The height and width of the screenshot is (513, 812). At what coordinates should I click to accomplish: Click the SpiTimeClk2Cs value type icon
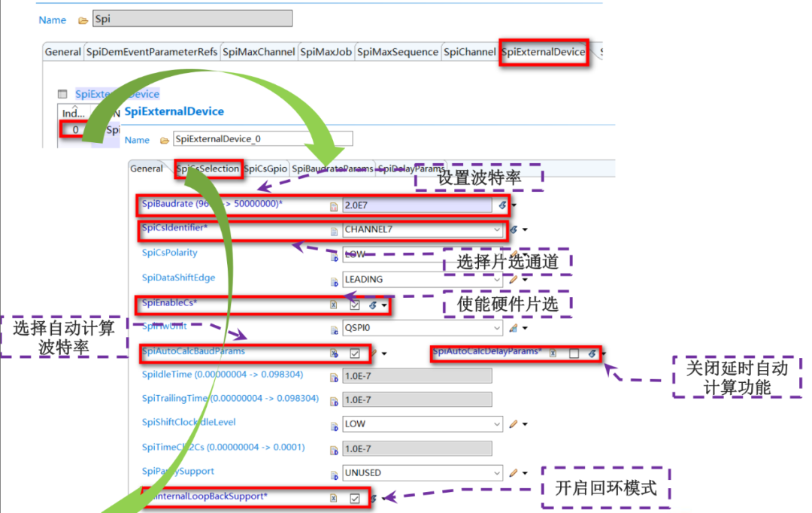pos(334,451)
